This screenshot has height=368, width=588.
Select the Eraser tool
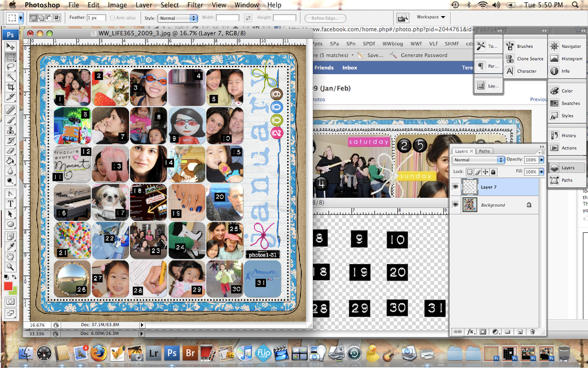pos(10,151)
